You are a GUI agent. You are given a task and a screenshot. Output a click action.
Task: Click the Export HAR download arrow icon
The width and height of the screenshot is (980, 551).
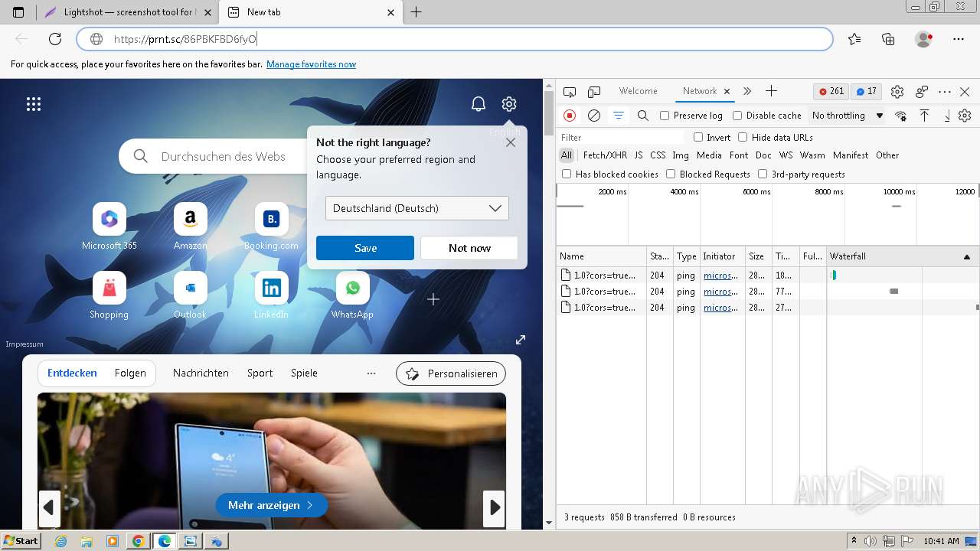coord(947,116)
